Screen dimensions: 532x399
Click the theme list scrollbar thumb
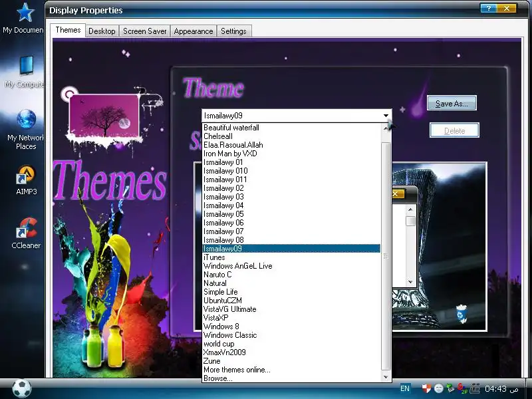tap(386, 257)
